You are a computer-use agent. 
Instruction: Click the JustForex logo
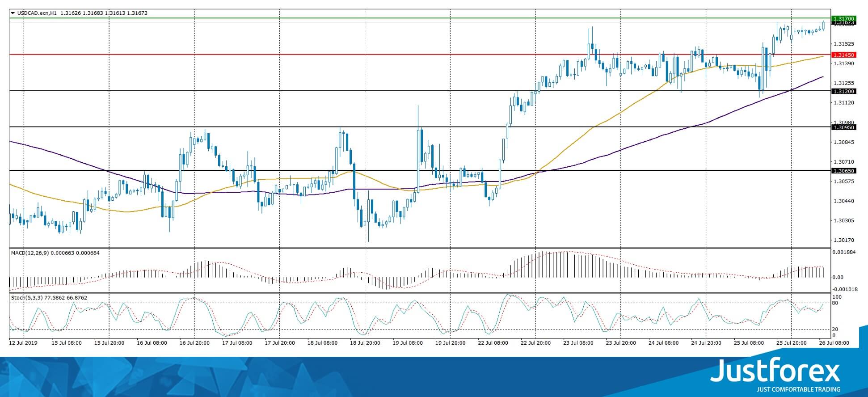[x=775, y=371]
